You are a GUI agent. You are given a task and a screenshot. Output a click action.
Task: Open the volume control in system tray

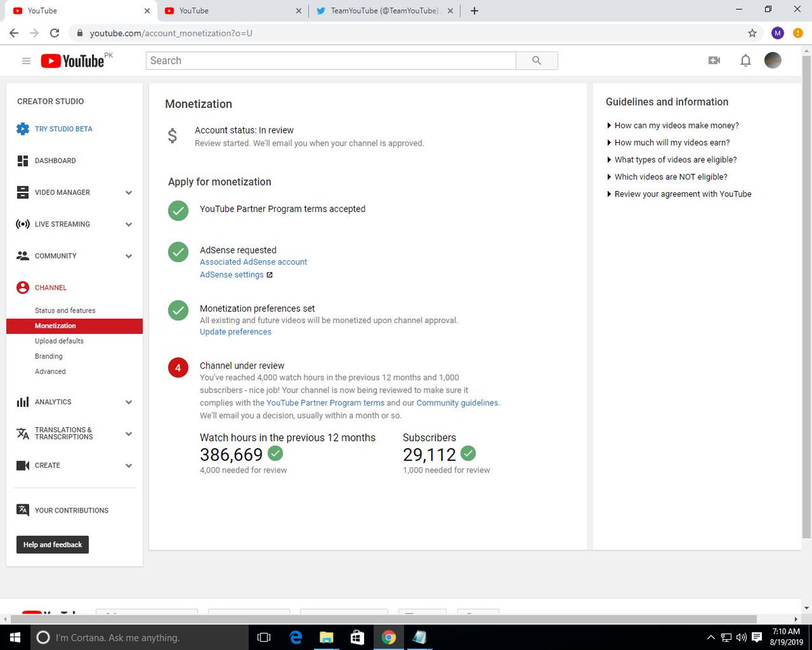tap(741, 637)
